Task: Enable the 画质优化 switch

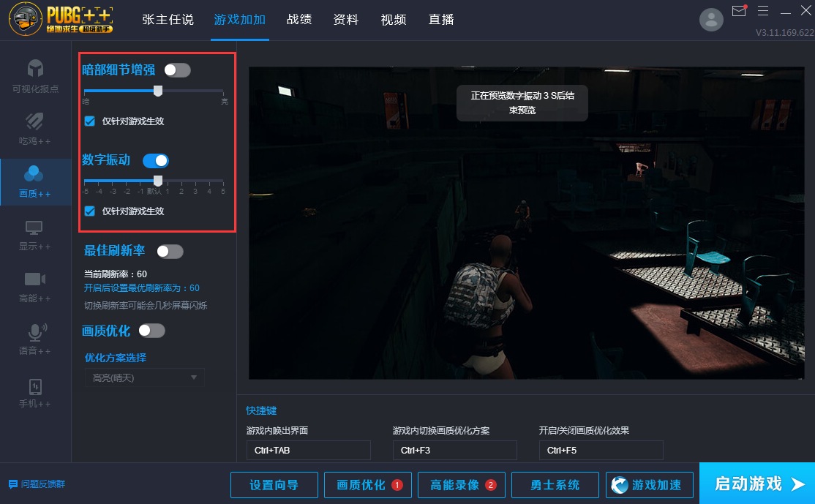Action: [x=151, y=331]
